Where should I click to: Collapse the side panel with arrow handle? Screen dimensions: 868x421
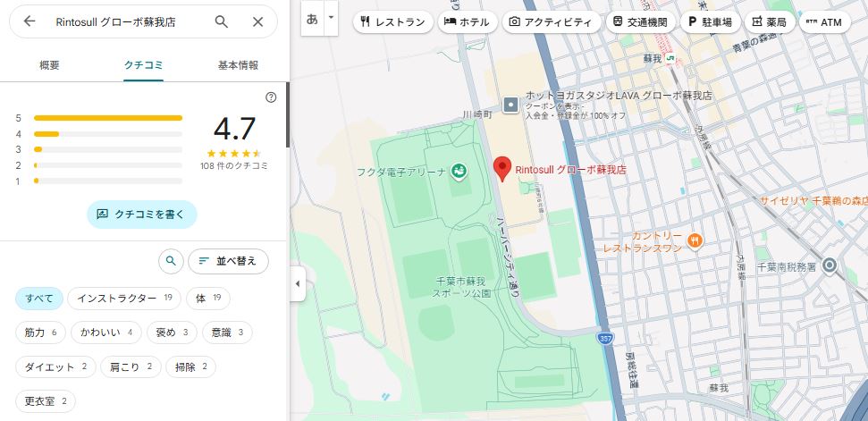(x=298, y=284)
